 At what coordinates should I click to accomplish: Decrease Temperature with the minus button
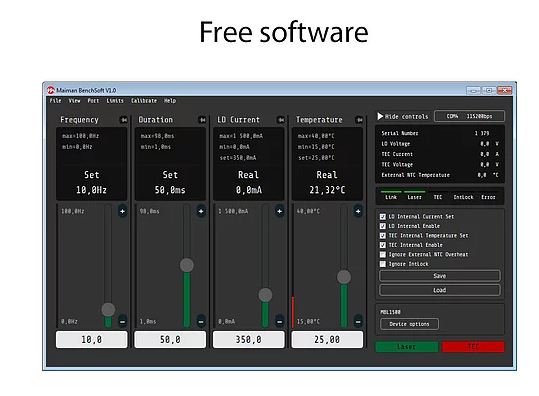pyautogui.click(x=358, y=321)
